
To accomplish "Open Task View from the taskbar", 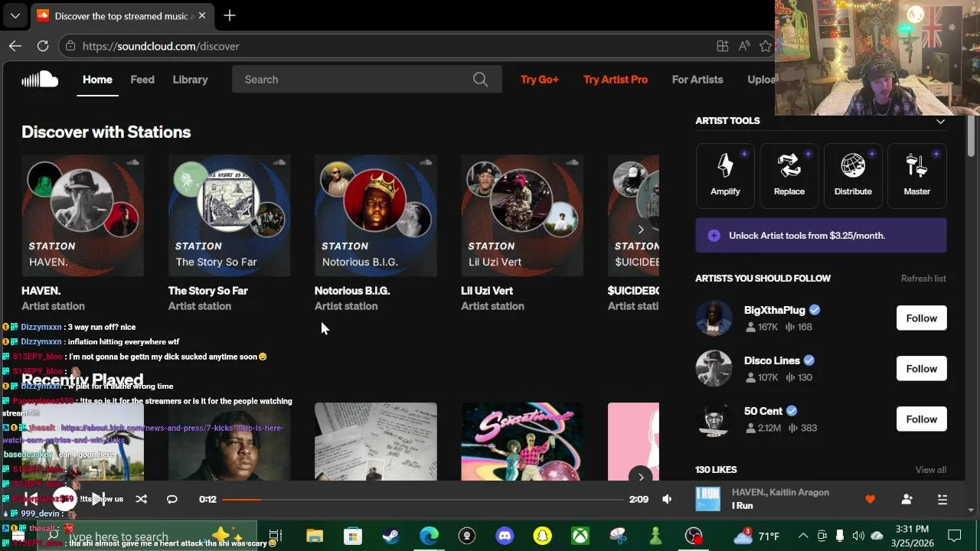I will pyautogui.click(x=276, y=536).
